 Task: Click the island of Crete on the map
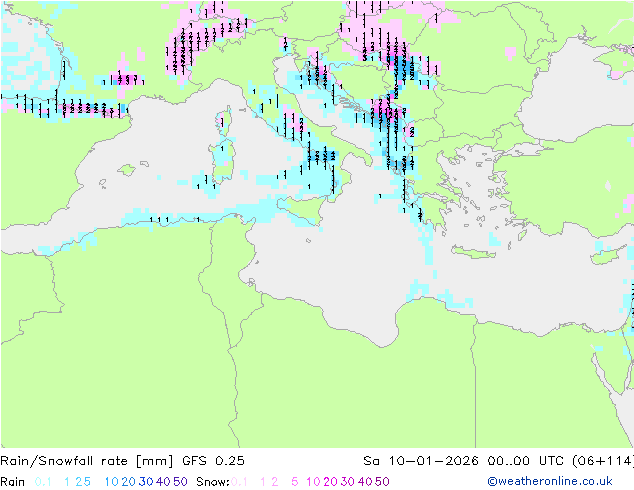tap(473, 252)
